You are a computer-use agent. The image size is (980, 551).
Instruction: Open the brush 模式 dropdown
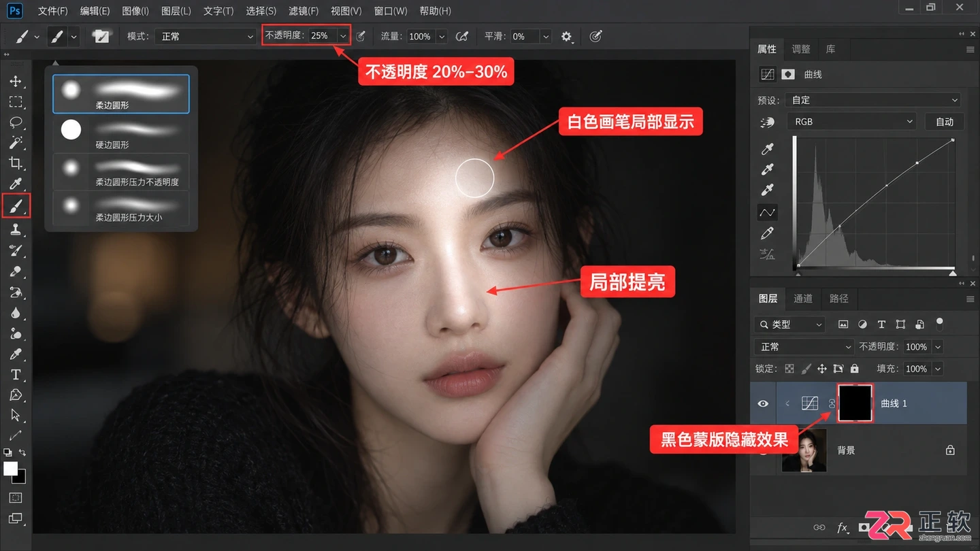(205, 37)
